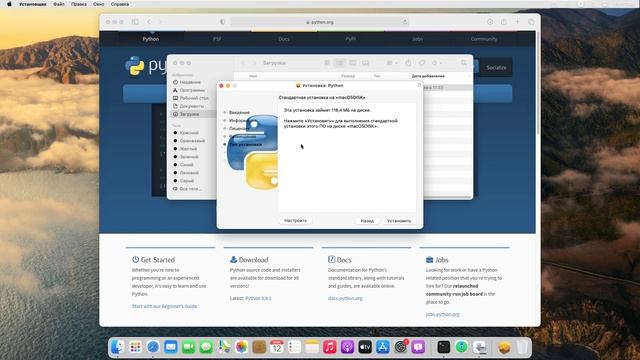Open the Окно menu in menu bar
The height and width of the screenshot is (360, 640).
98,4
